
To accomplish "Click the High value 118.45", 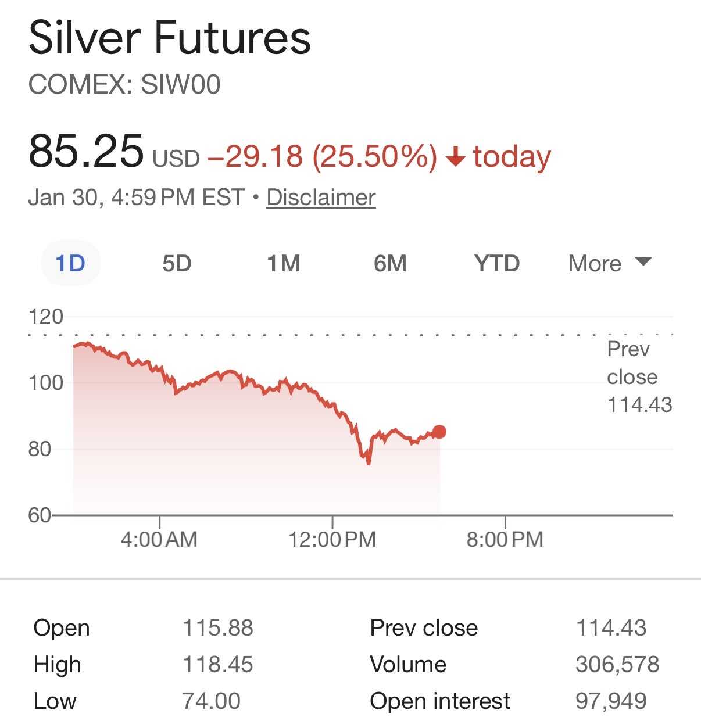I will pos(218,665).
